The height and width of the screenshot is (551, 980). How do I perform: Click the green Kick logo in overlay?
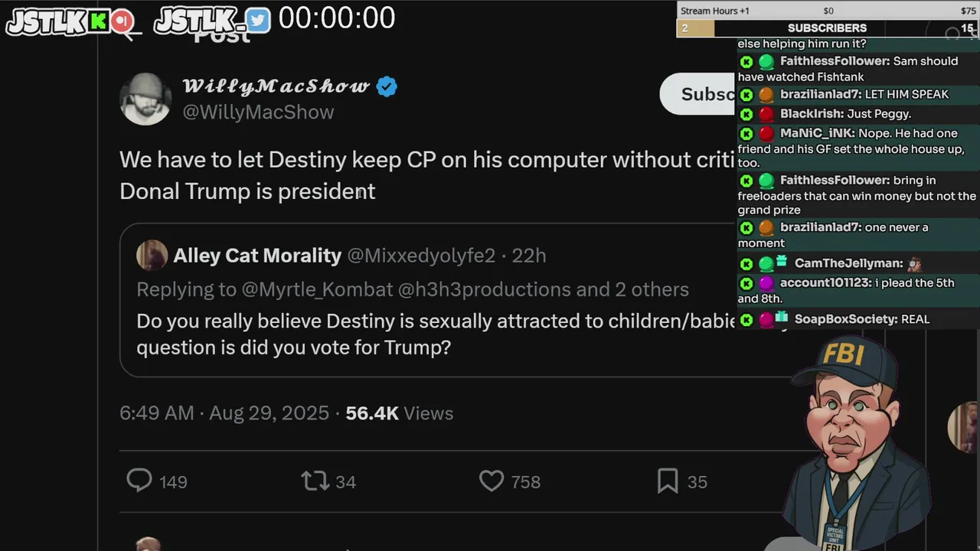(x=98, y=21)
